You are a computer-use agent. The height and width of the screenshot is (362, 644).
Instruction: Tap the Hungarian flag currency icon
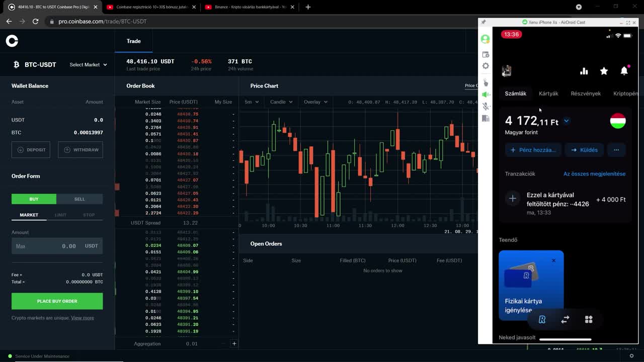[x=617, y=121]
